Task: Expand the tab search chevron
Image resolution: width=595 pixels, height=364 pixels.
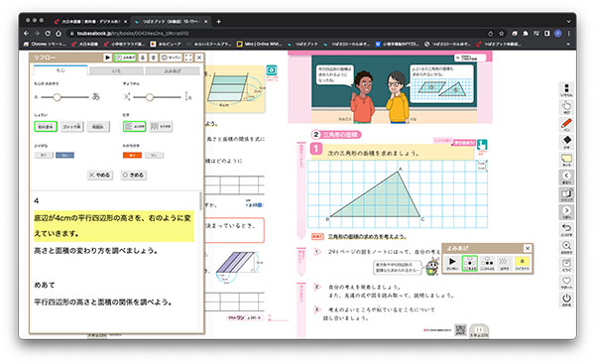Action: point(568,22)
